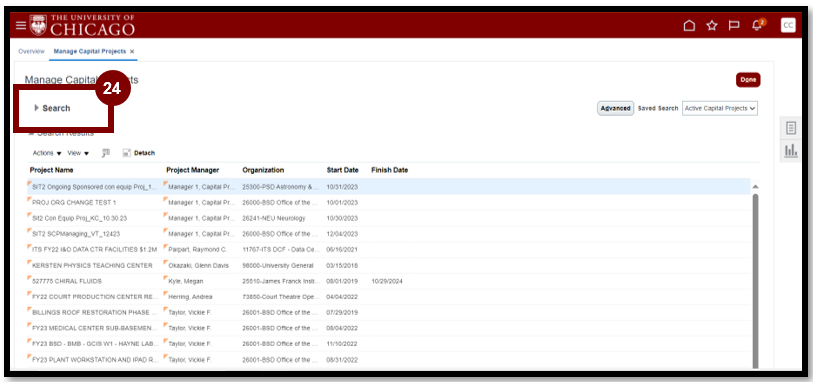Click the Freeze column toolbar icon
The image size is (813, 382).
(106, 153)
